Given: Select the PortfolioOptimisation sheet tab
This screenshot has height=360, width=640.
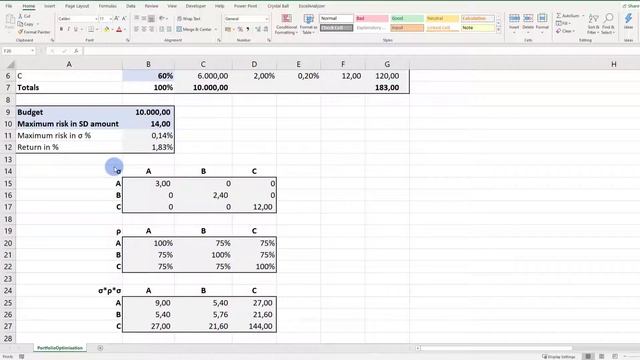Looking at the screenshot, I should 60,348.
